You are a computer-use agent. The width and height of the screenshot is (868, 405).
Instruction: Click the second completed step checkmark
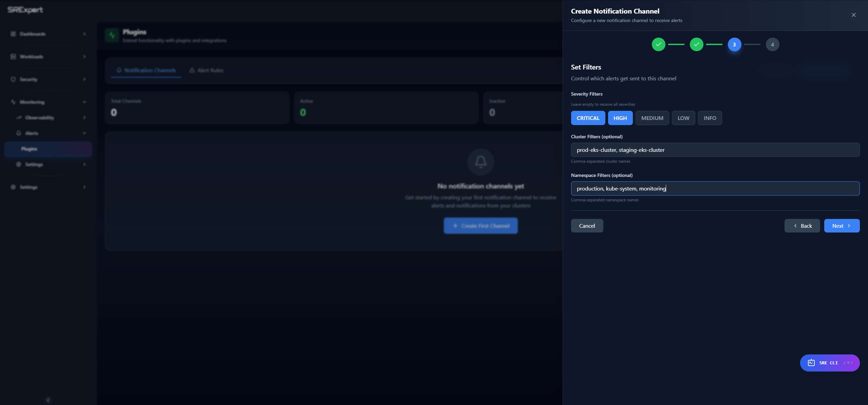coord(696,44)
